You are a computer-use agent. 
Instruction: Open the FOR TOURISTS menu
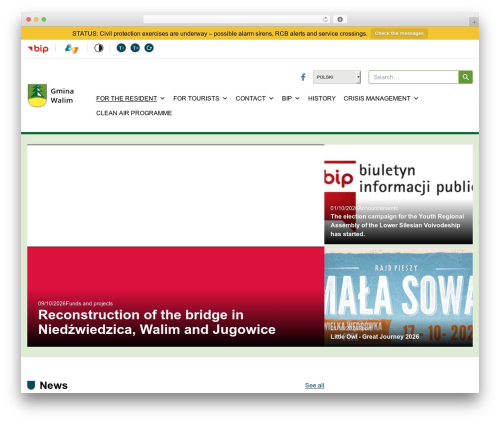pyautogui.click(x=196, y=98)
